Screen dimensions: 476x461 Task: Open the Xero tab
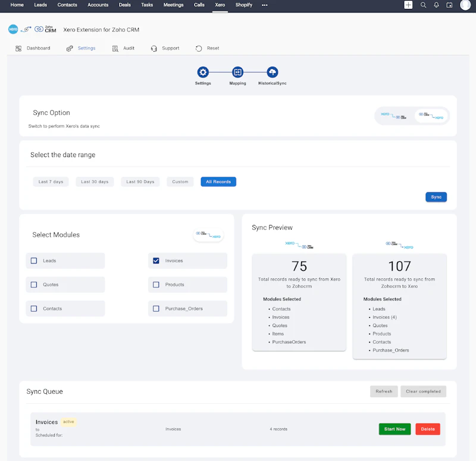tap(220, 5)
